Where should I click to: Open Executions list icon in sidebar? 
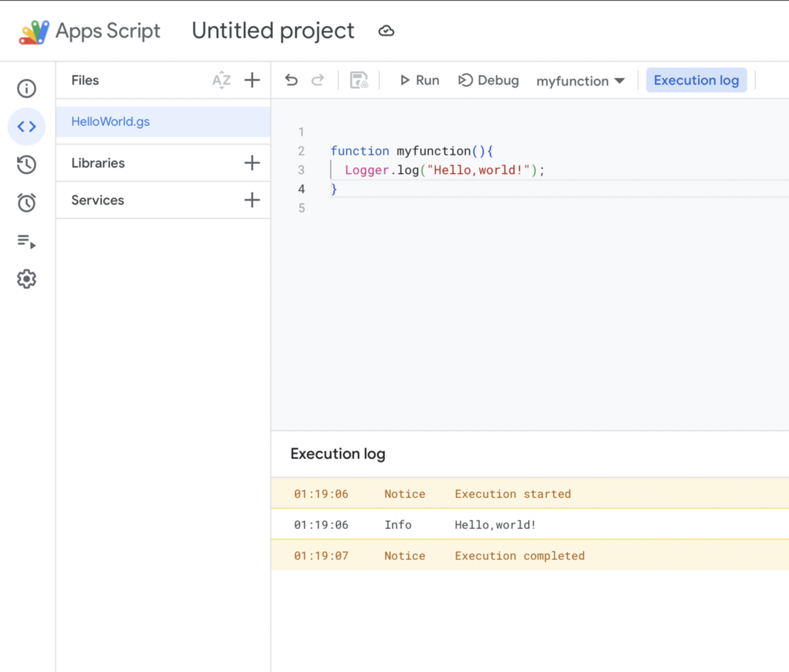point(26,242)
